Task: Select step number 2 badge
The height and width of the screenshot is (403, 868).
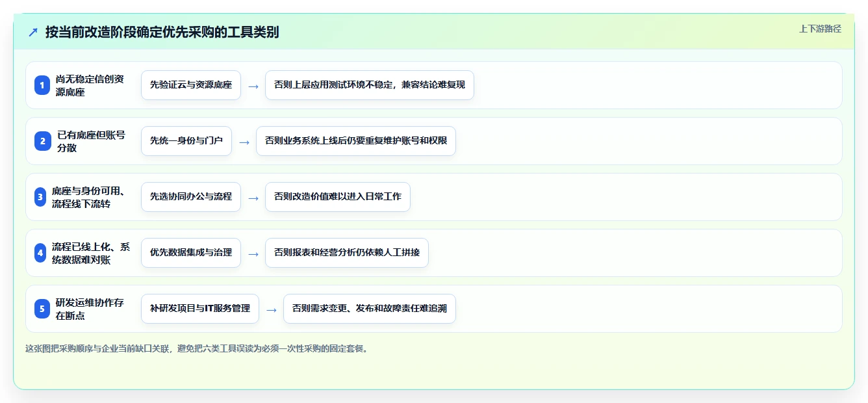Action: click(x=42, y=141)
